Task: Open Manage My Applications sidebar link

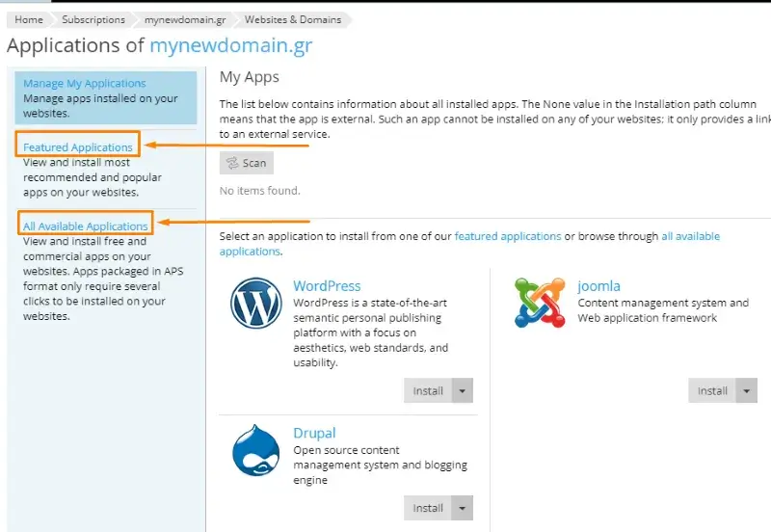Action: [85, 83]
